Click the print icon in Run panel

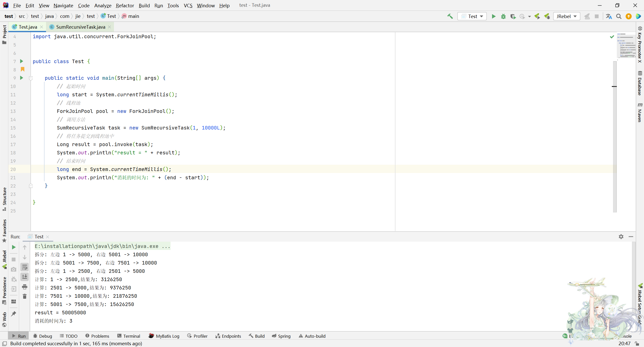pos(25,287)
